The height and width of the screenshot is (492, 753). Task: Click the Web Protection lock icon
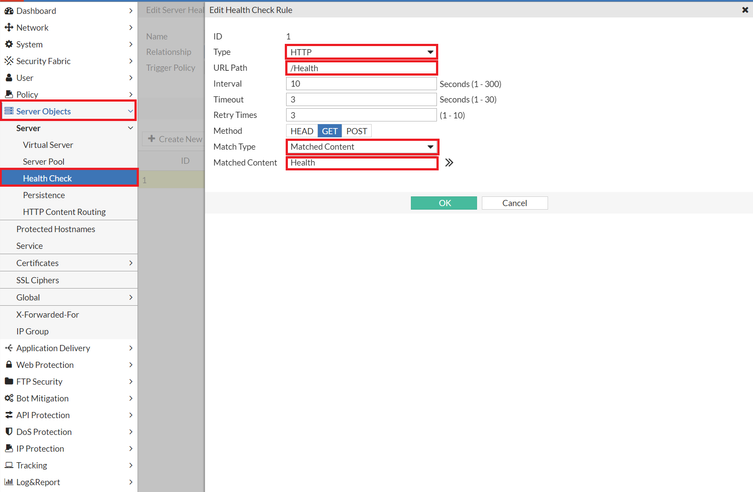coord(9,365)
